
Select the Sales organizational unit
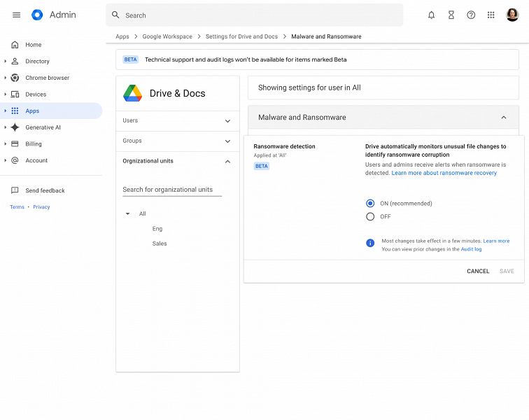160,244
